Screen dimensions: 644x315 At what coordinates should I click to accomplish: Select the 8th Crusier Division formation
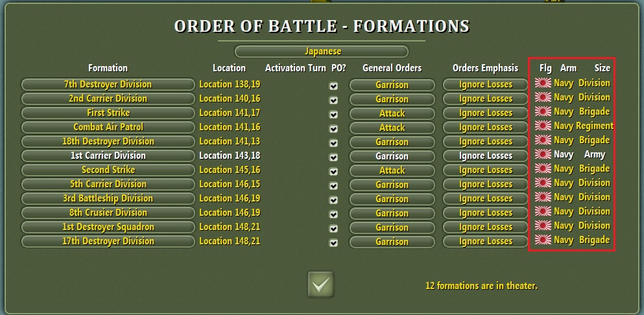click(x=108, y=213)
